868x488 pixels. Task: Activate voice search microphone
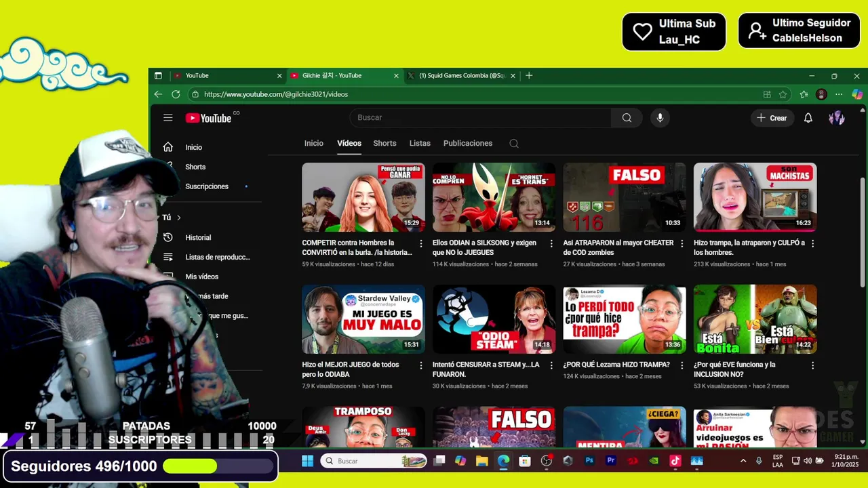(x=660, y=117)
